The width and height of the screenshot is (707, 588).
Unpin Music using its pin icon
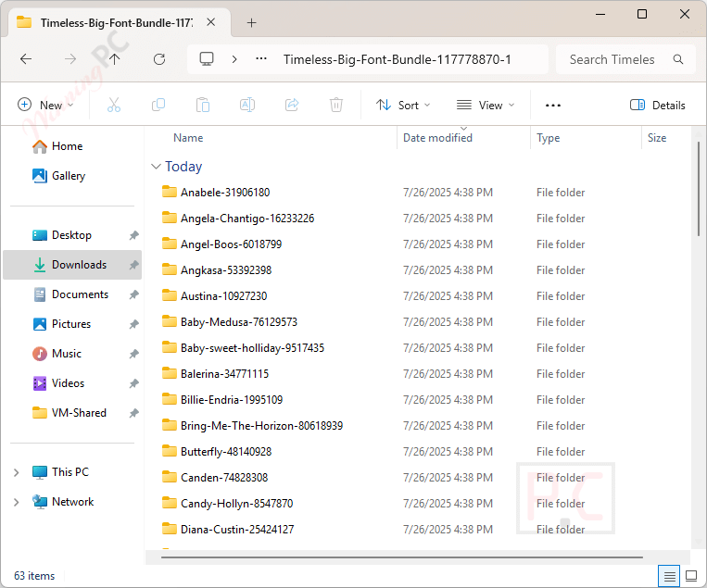[133, 354]
